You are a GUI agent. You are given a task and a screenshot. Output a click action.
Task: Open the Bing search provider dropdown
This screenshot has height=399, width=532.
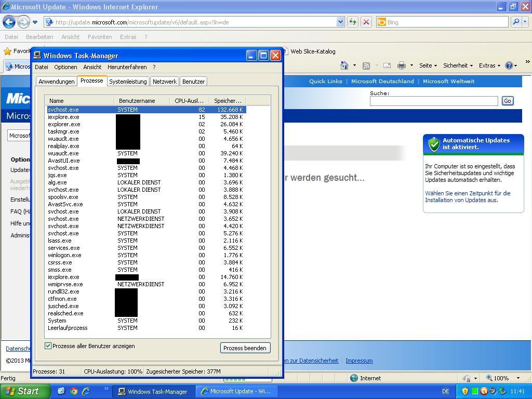(525, 22)
